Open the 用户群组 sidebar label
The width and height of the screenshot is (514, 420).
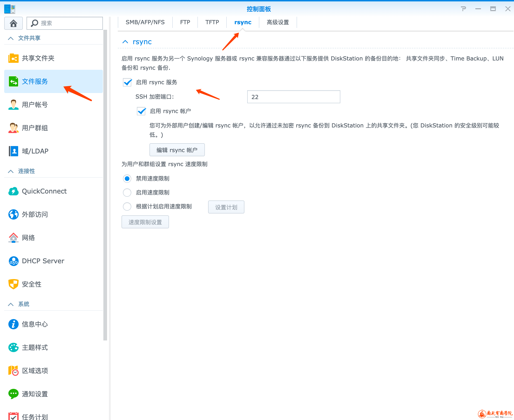click(x=35, y=128)
